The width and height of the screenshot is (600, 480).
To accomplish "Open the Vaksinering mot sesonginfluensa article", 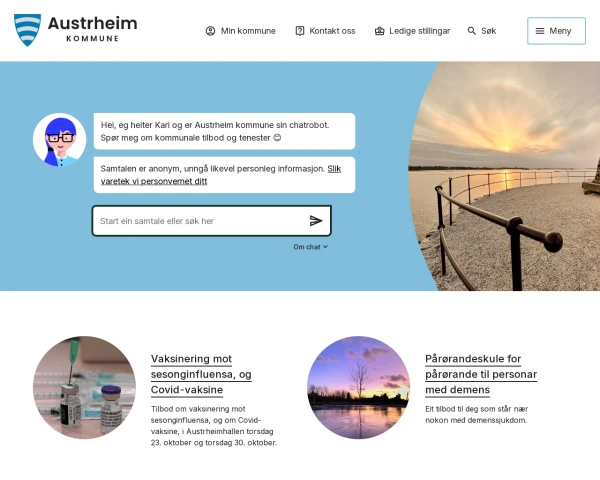I will pos(201,374).
